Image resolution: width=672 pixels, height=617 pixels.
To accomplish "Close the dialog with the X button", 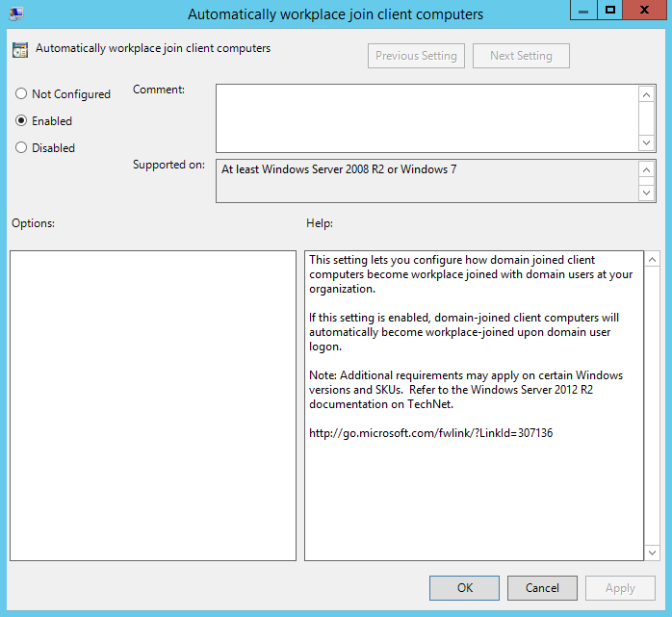I will (x=644, y=11).
